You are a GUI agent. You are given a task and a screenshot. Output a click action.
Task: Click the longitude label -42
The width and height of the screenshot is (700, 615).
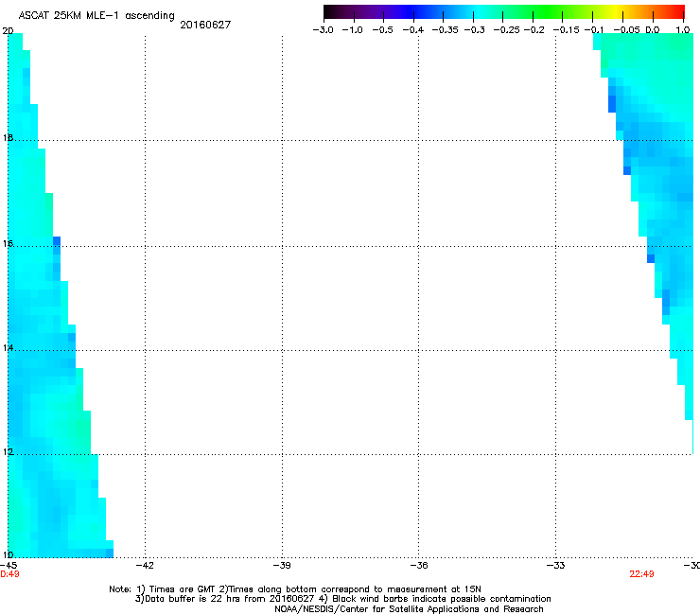145,566
